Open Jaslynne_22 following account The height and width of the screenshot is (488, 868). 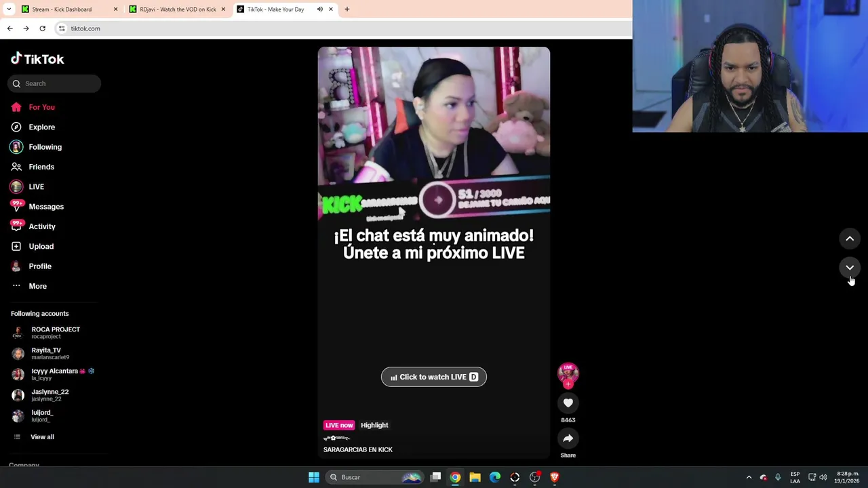41,395
